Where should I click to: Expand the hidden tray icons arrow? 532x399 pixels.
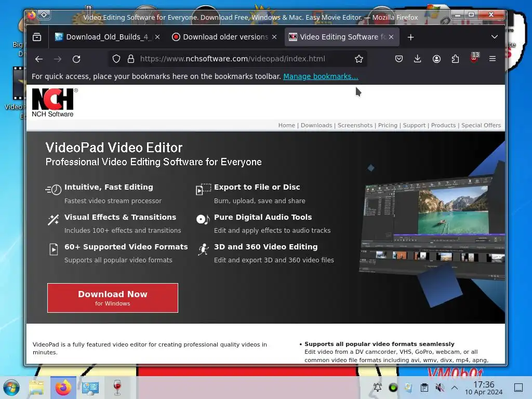click(455, 388)
